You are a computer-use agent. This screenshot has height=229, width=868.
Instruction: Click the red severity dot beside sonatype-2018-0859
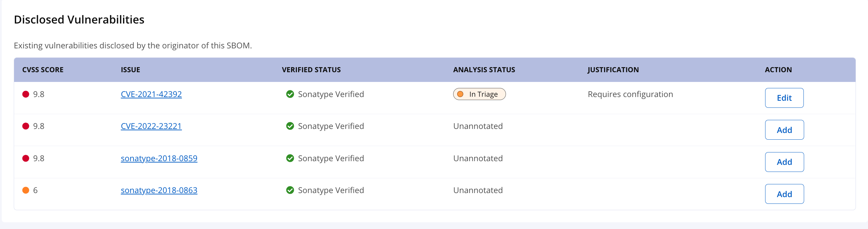click(26, 158)
